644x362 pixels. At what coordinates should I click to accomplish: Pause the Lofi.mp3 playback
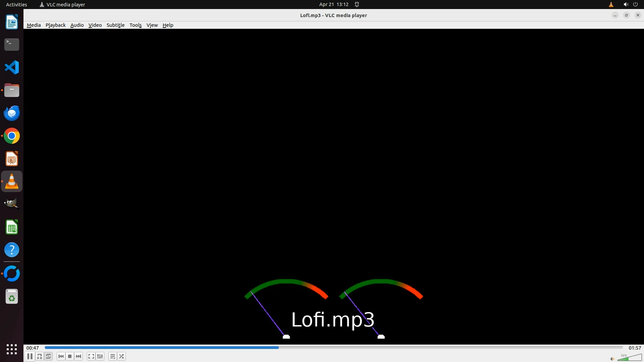[x=30, y=356]
